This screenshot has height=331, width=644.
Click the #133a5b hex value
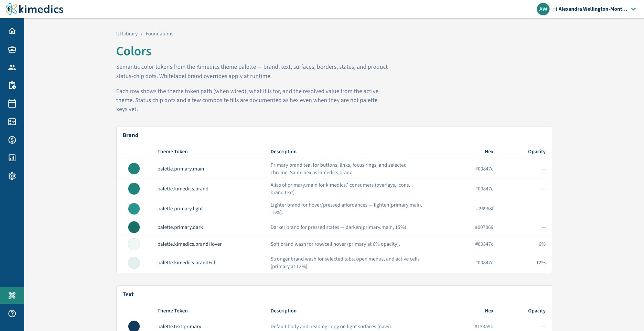[x=484, y=327]
